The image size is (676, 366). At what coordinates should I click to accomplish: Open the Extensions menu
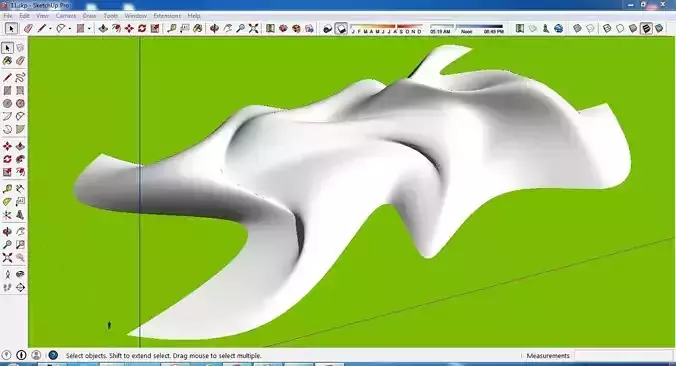point(167,16)
